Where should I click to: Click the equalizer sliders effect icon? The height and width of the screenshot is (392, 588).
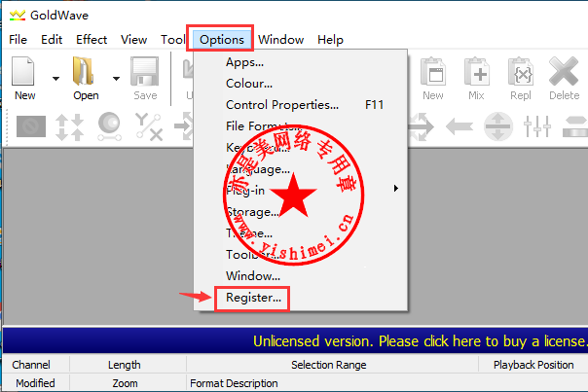(x=537, y=126)
